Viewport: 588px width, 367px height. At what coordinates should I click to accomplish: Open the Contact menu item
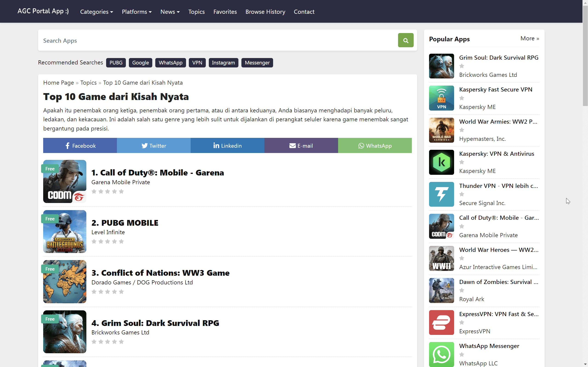click(x=304, y=12)
